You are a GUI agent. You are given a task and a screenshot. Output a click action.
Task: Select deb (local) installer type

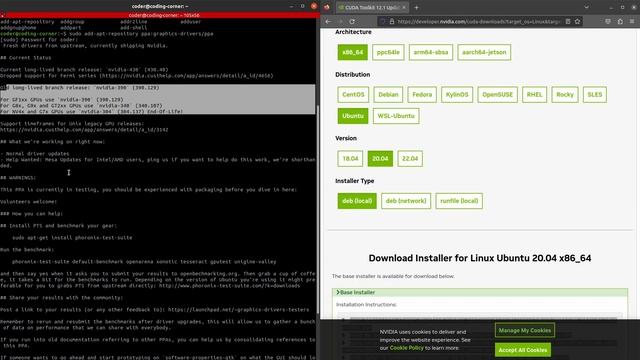[357, 201]
